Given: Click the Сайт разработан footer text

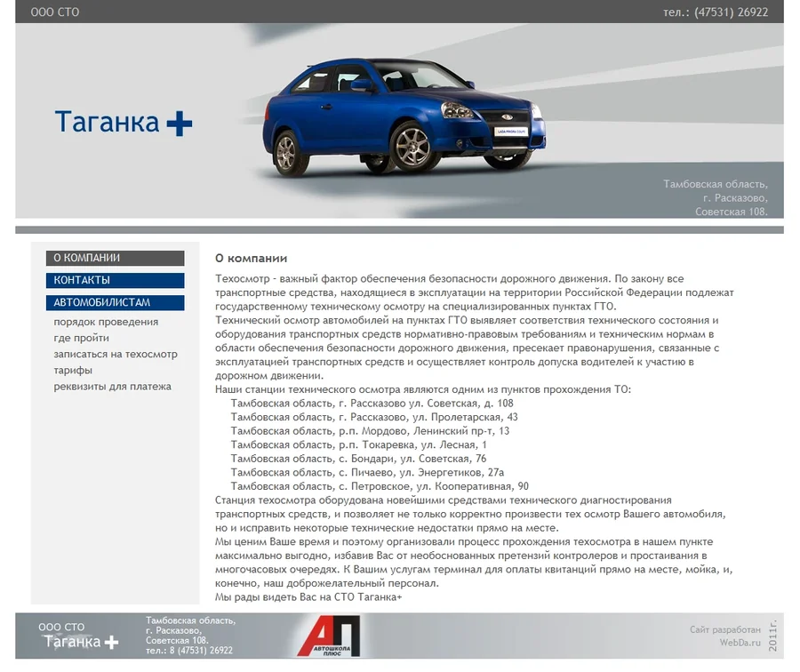Looking at the screenshot, I should point(725,629).
